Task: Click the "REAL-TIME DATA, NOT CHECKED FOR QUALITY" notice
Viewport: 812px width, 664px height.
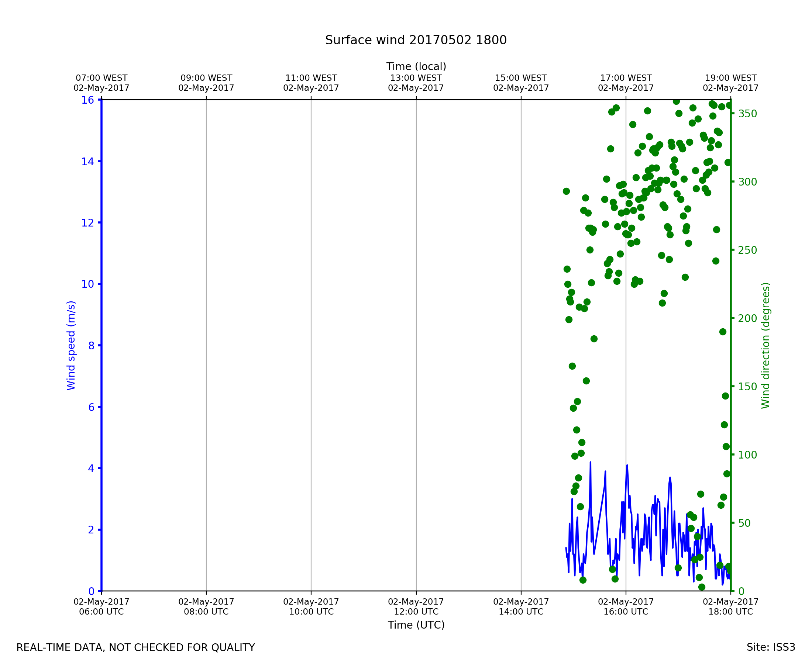Action: 135,648
